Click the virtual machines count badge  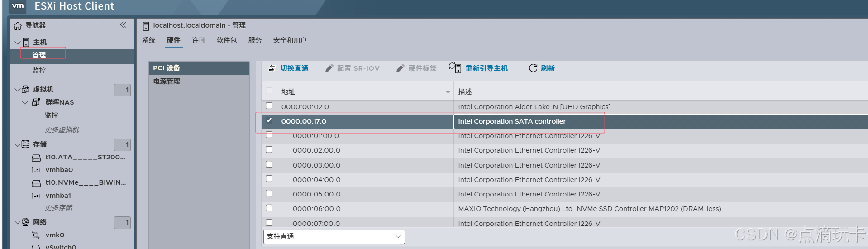pos(122,90)
